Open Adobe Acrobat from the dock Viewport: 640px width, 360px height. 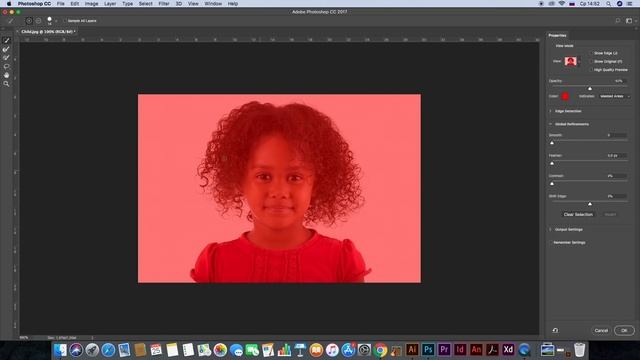tap(492, 349)
